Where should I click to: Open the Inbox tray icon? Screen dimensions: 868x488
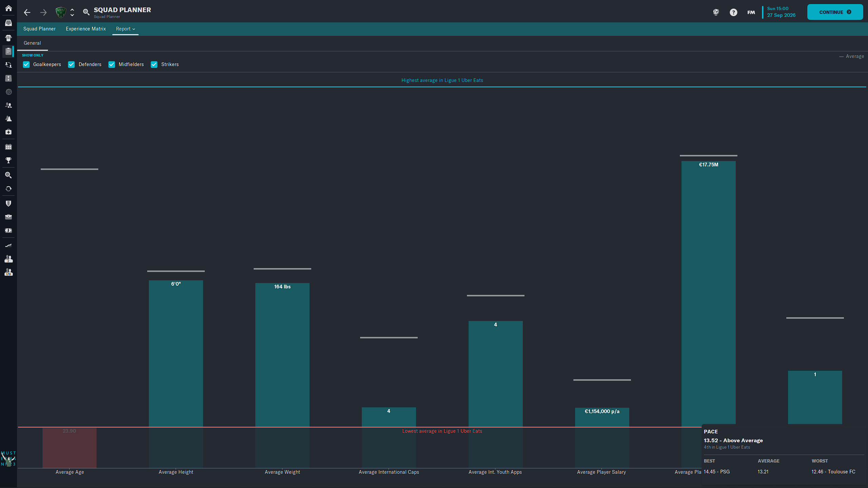pos(8,23)
